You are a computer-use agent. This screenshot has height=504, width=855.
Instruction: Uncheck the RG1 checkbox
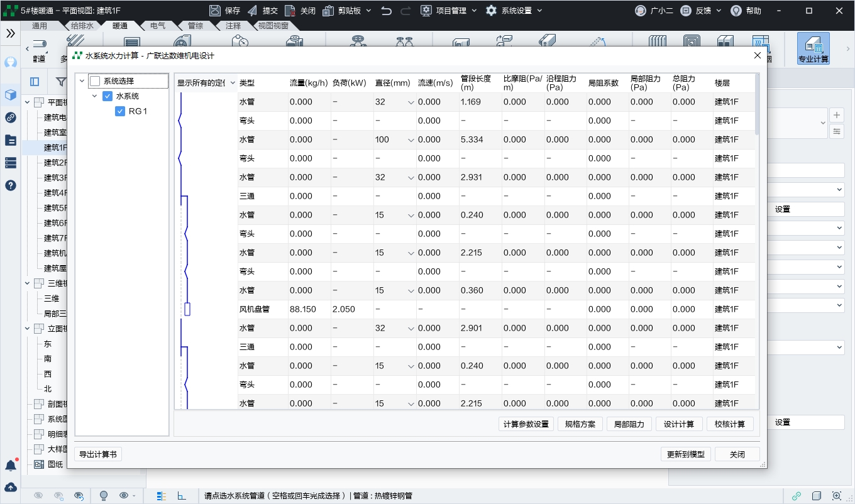point(120,111)
